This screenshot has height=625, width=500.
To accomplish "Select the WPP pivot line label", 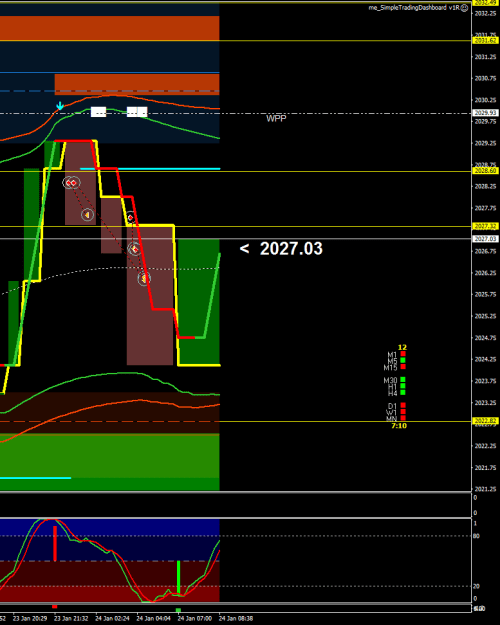I will click(276, 118).
